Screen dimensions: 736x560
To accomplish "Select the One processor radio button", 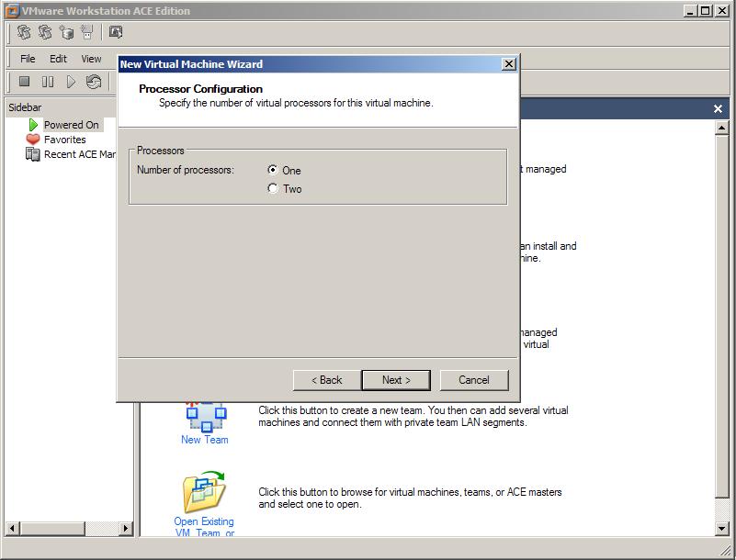I will pyautogui.click(x=273, y=170).
